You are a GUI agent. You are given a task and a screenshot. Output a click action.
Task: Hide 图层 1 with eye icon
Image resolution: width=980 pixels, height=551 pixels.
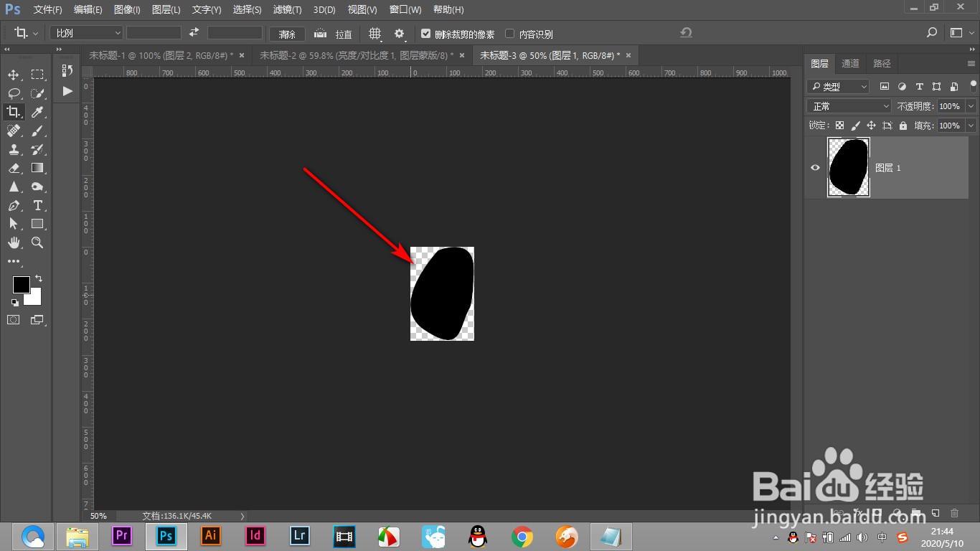pos(815,167)
